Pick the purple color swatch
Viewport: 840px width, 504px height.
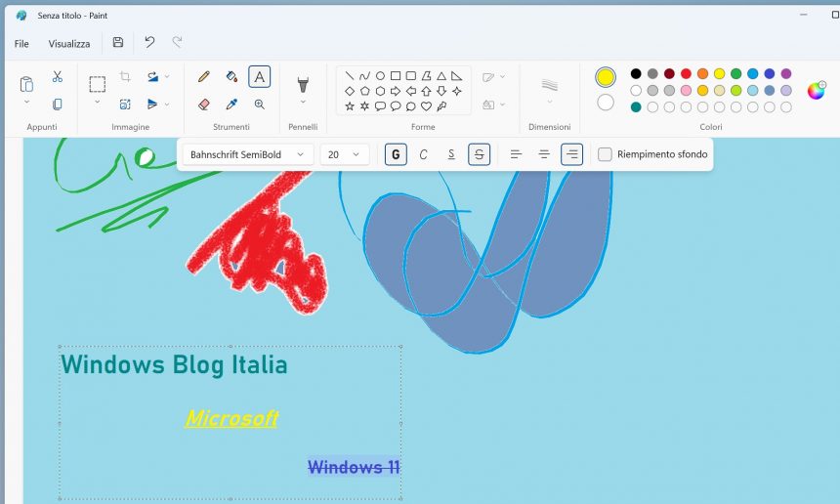point(786,73)
